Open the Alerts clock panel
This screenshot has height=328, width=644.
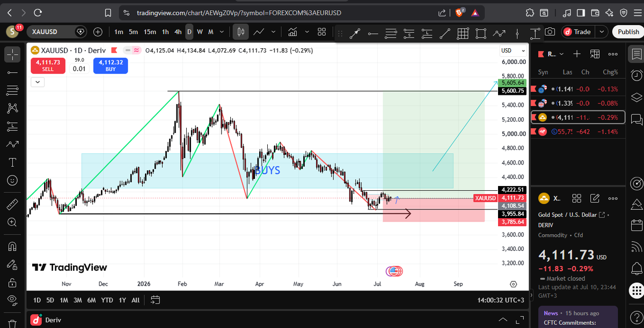pos(636,75)
